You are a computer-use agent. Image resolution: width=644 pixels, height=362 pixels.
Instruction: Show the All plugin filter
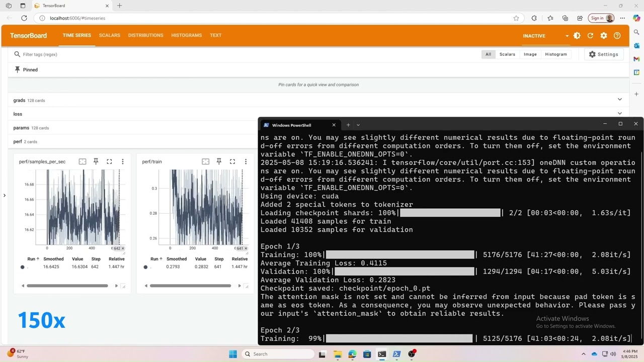(488, 54)
